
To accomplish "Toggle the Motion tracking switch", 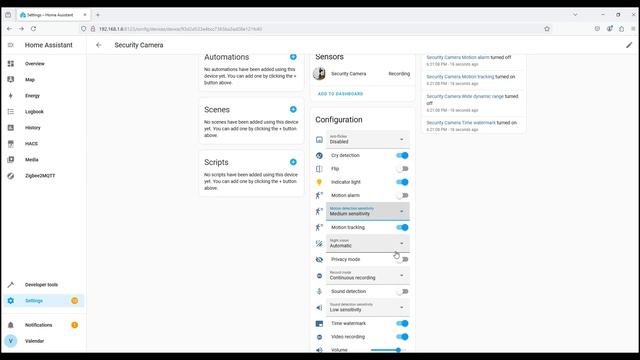I will 402,227.
